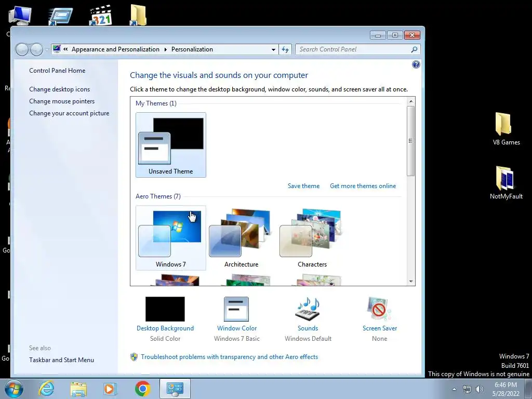Select the folder shortcut icon on desktop top
This screenshot has width=532, height=399.
(x=138, y=15)
